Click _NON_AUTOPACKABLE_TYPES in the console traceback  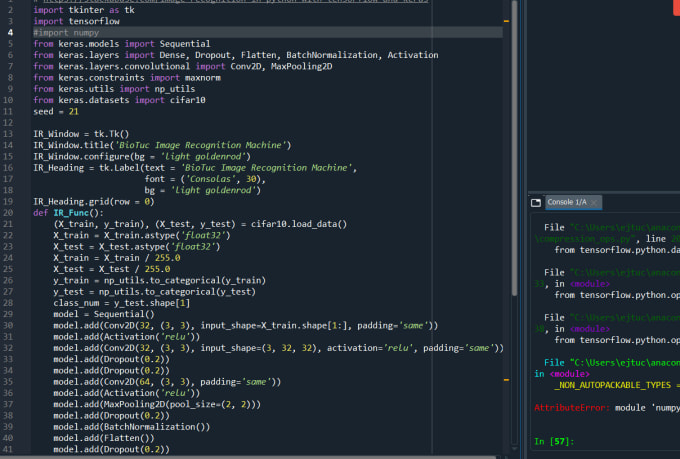612,385
